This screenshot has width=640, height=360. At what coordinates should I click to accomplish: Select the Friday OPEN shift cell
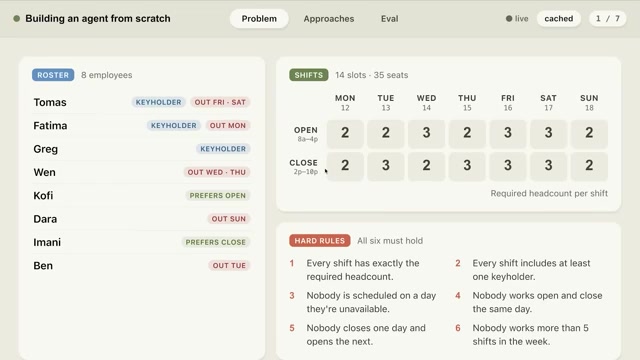point(508,134)
